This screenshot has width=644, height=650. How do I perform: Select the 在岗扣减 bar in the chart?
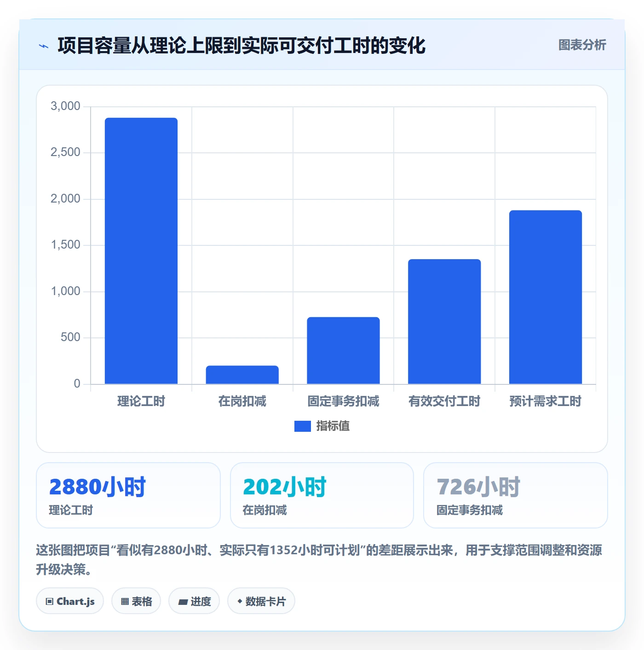pyautogui.click(x=242, y=375)
